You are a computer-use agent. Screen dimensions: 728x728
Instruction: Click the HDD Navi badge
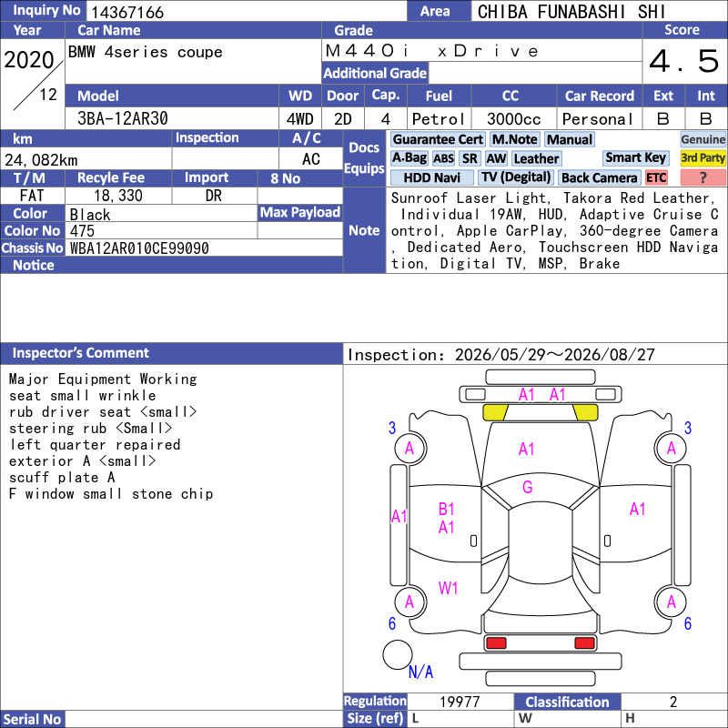point(431,177)
